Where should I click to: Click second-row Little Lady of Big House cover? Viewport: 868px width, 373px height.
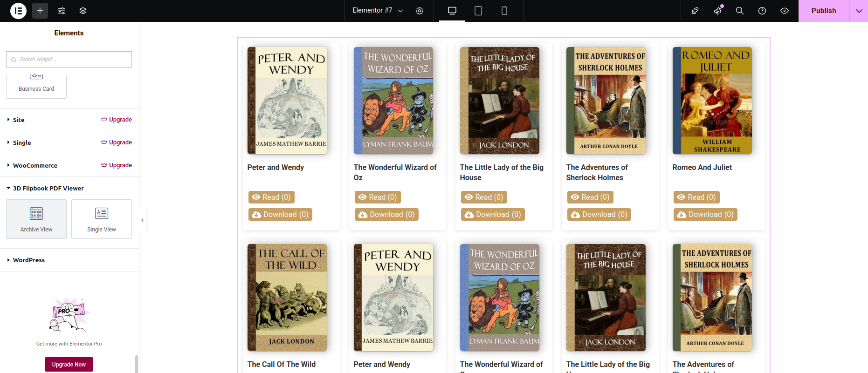coord(606,298)
